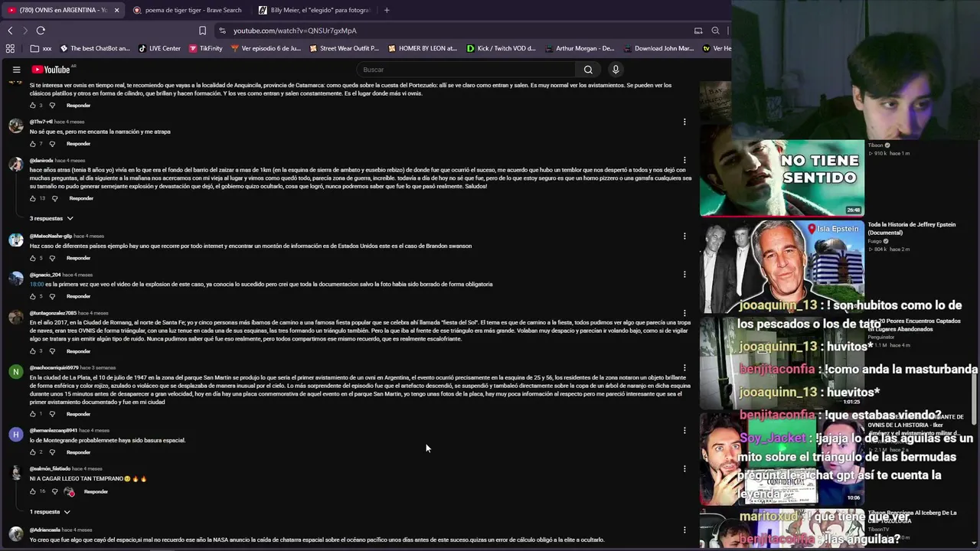Switch to the poema de tiger tiger tab
This screenshot has width=980, height=551.
[187, 10]
